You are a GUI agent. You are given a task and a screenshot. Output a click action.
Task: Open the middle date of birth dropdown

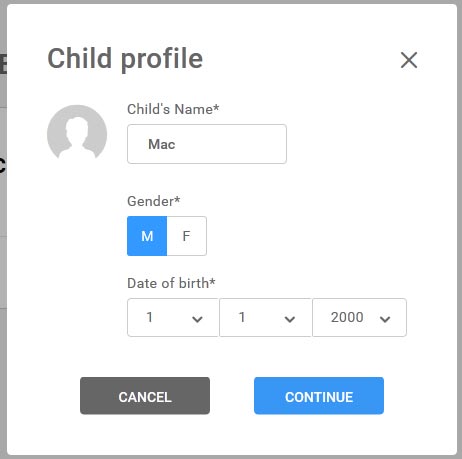(266, 317)
